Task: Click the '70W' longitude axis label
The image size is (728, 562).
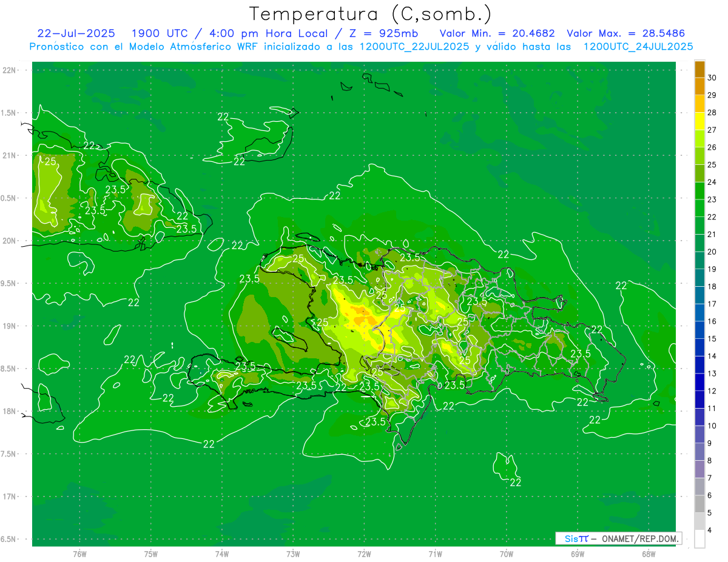Action: [507, 554]
